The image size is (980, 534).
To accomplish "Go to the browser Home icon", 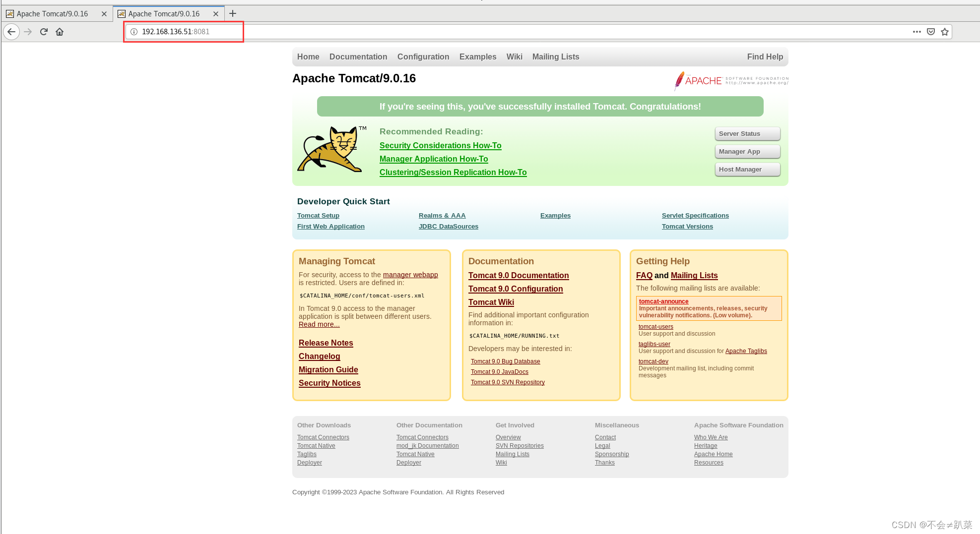I will [x=60, y=32].
